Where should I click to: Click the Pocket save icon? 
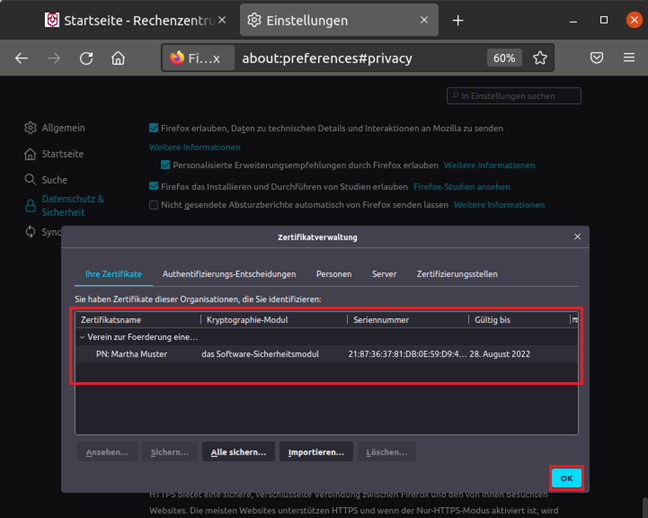click(596, 58)
